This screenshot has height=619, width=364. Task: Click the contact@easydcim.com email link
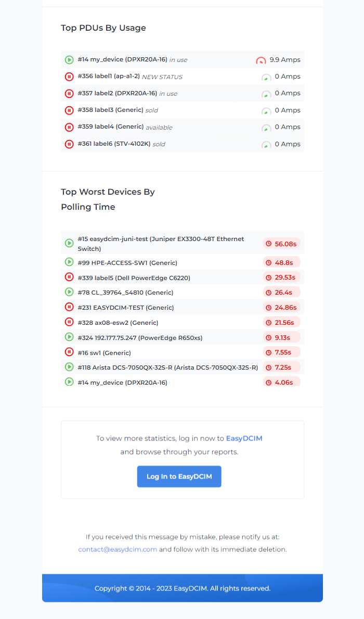[x=118, y=549]
